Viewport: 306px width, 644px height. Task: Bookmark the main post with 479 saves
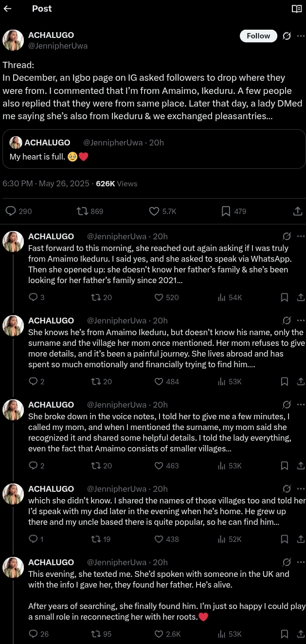226,211
